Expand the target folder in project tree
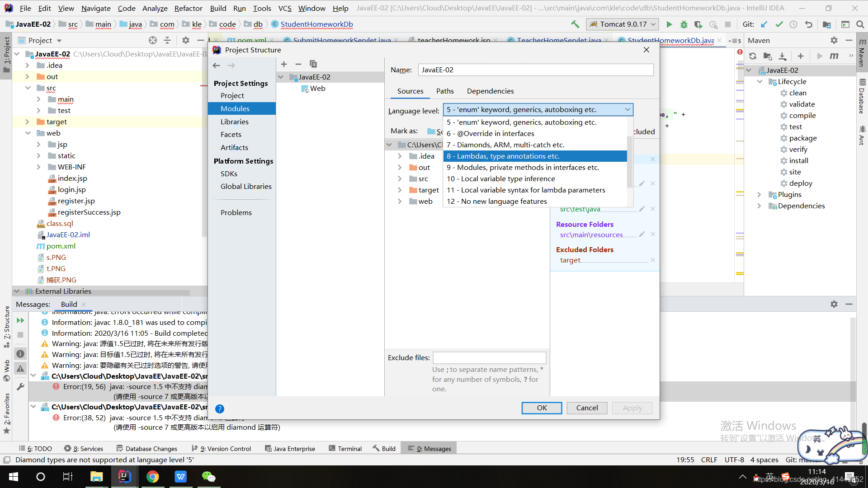Viewport: 868px width, 488px height. point(28,122)
